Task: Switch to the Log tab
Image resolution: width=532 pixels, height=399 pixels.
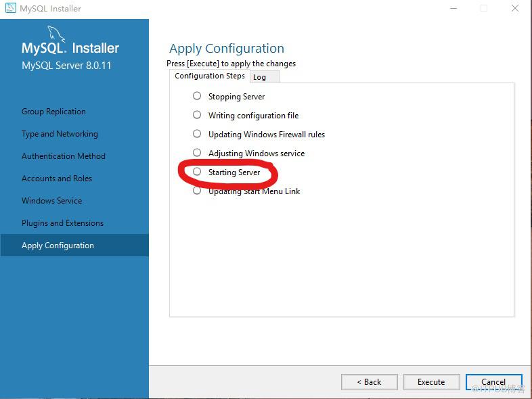Action: coord(265,77)
